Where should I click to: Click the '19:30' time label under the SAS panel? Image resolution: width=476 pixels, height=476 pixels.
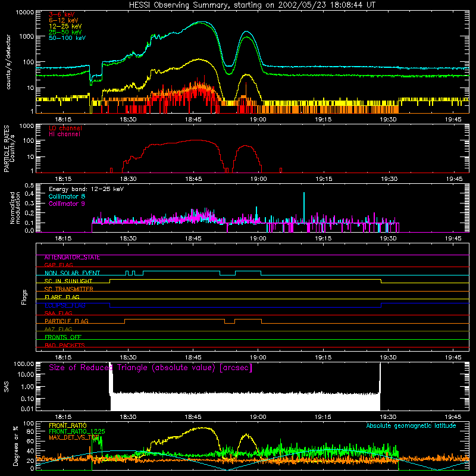pyautogui.click(x=389, y=417)
